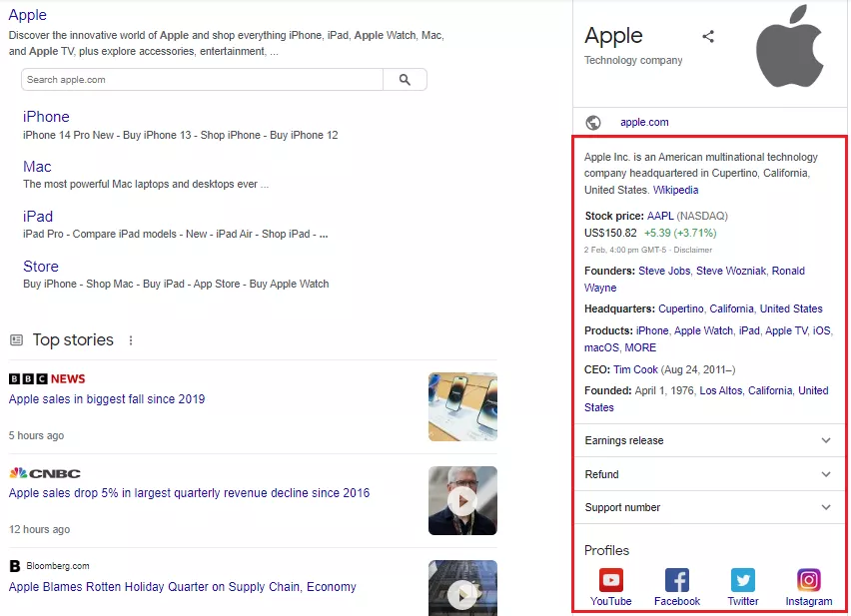Click the Disclaimer text under stock price
The height and width of the screenshot is (616, 851).
pyautogui.click(x=692, y=250)
